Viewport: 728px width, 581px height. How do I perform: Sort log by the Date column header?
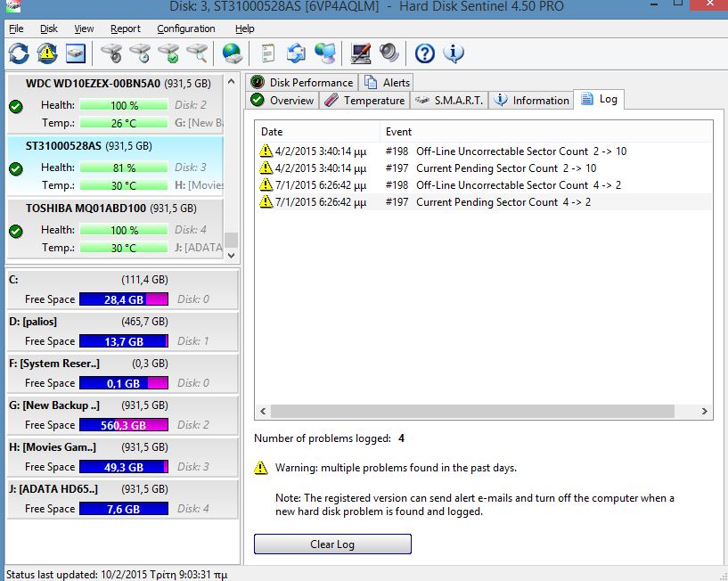click(317, 131)
